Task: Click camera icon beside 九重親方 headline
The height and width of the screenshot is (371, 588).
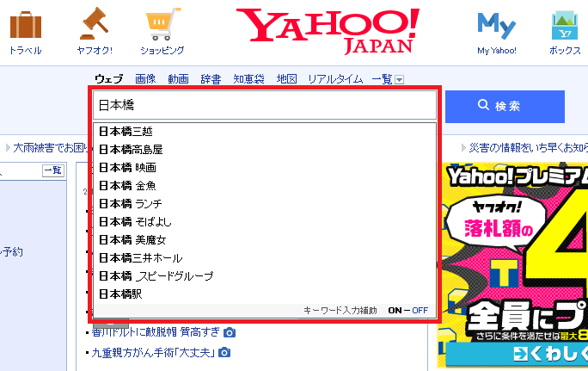Action: (224, 352)
